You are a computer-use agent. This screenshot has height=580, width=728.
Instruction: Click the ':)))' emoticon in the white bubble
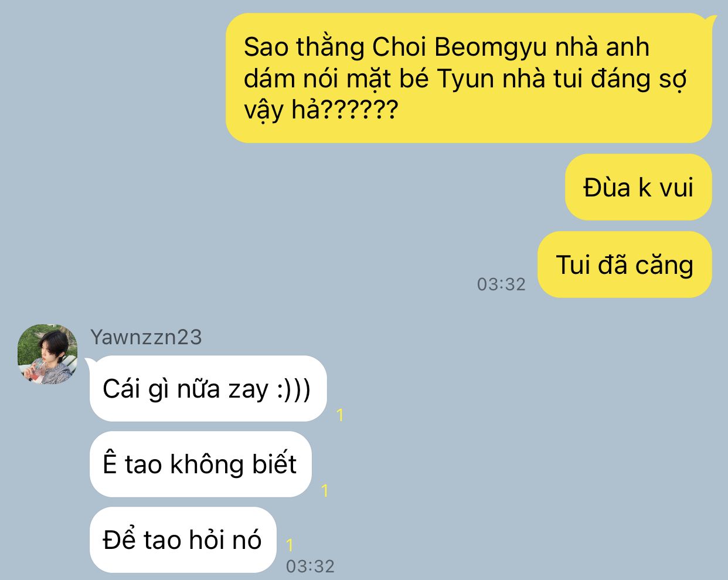click(294, 389)
